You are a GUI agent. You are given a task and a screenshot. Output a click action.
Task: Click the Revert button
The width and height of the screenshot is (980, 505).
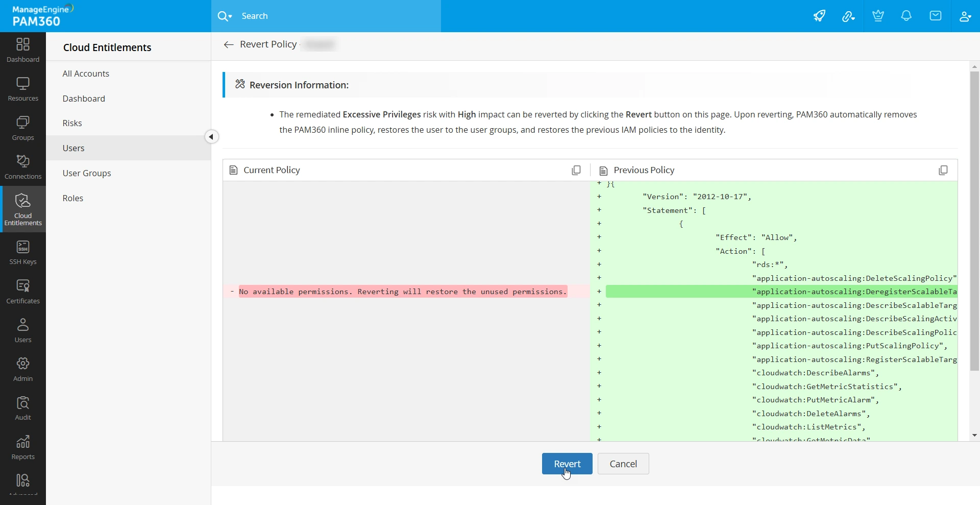tap(567, 464)
